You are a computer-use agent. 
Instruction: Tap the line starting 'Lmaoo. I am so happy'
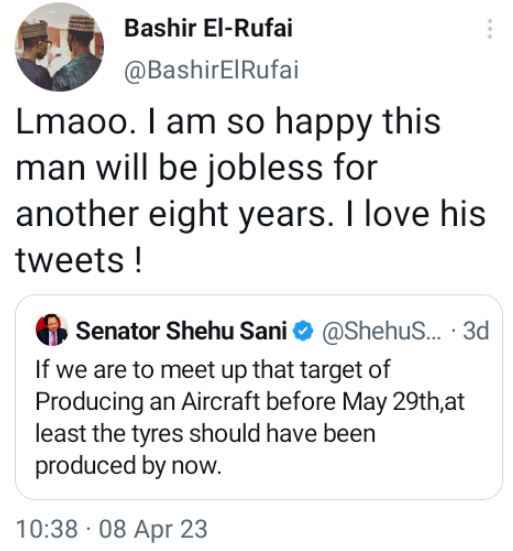[x=228, y=122]
